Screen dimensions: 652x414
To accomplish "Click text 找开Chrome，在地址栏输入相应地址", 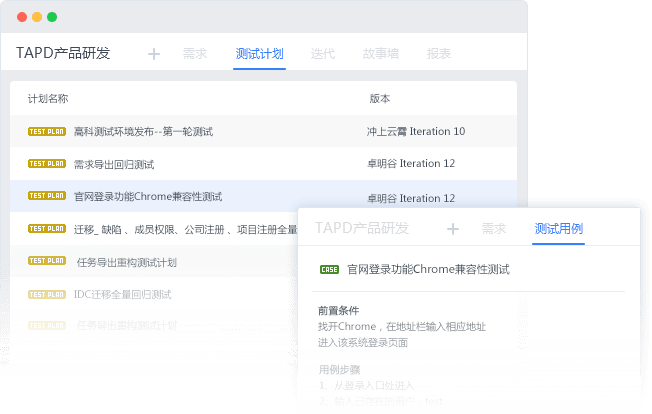I will tap(402, 327).
